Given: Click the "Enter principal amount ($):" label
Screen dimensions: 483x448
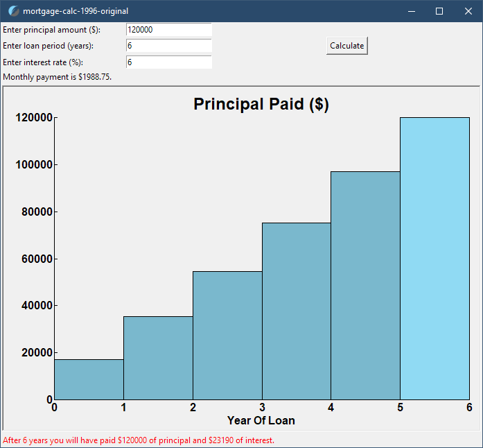Looking at the screenshot, I should (x=52, y=30).
